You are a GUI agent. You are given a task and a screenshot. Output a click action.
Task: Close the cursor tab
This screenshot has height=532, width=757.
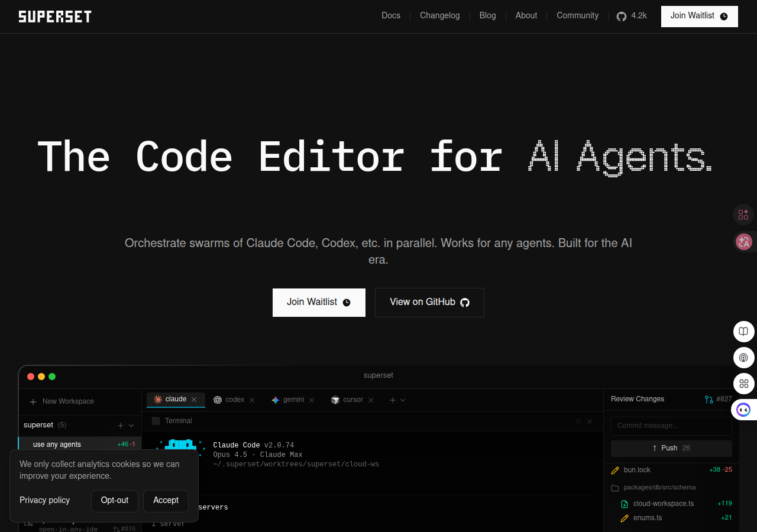pos(371,400)
